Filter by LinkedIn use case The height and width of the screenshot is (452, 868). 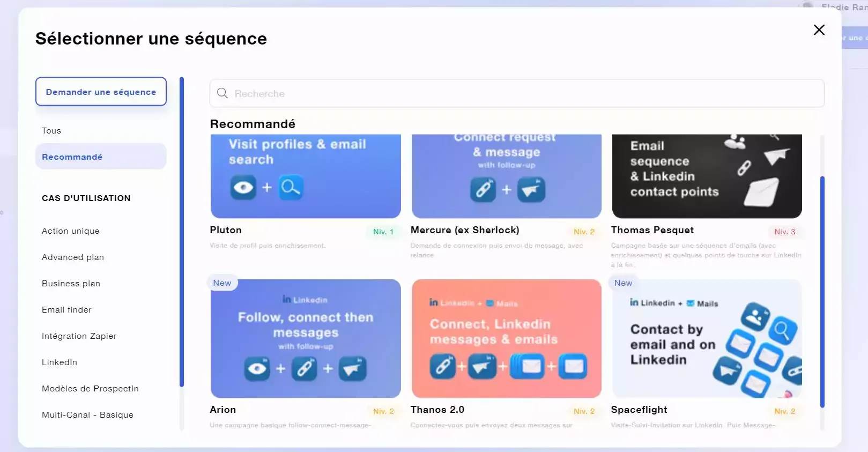pos(60,362)
